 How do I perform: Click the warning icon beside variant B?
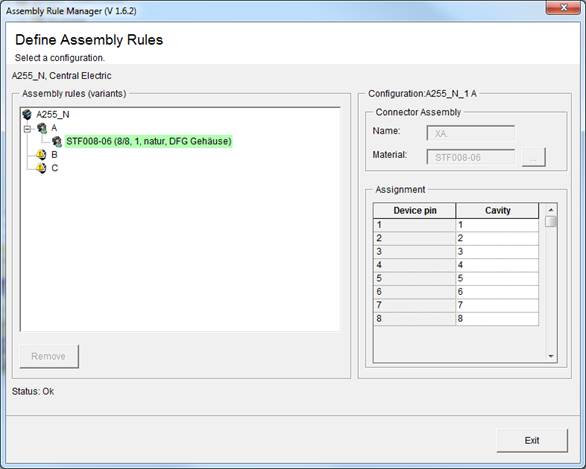pos(41,154)
